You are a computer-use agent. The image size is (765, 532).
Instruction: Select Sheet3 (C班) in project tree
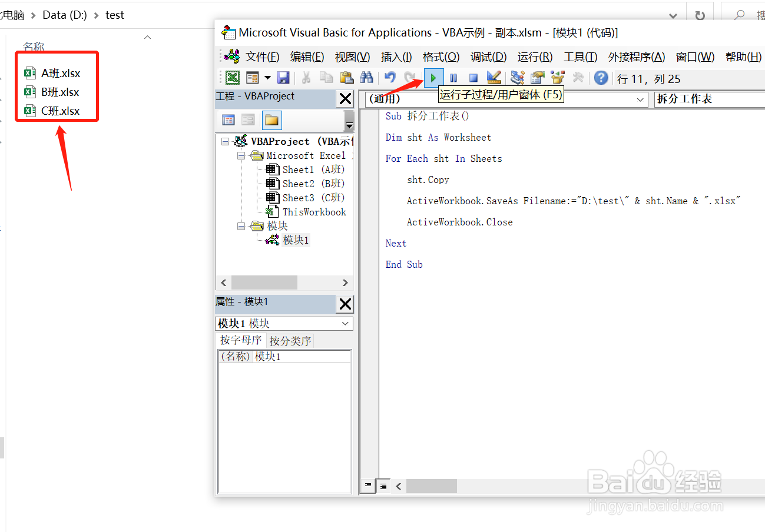[x=313, y=198]
